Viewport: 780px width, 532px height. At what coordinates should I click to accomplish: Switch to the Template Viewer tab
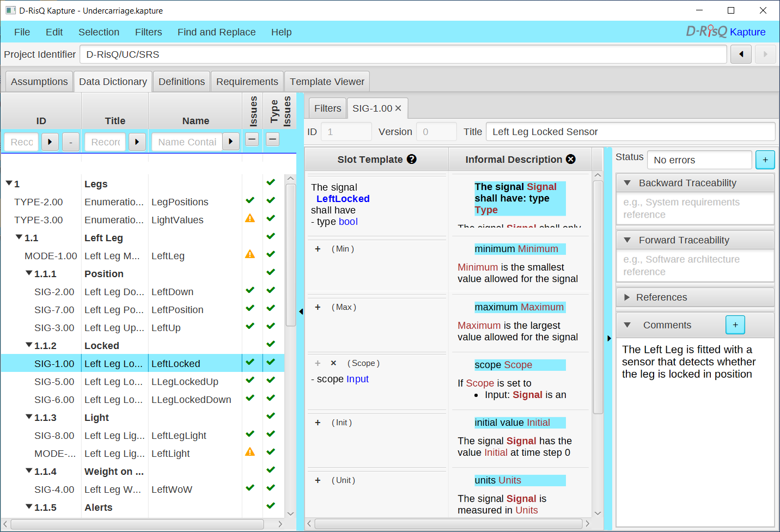(327, 82)
